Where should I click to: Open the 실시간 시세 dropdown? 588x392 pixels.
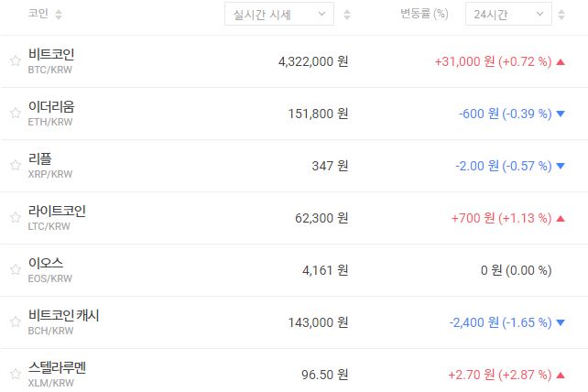tap(278, 15)
